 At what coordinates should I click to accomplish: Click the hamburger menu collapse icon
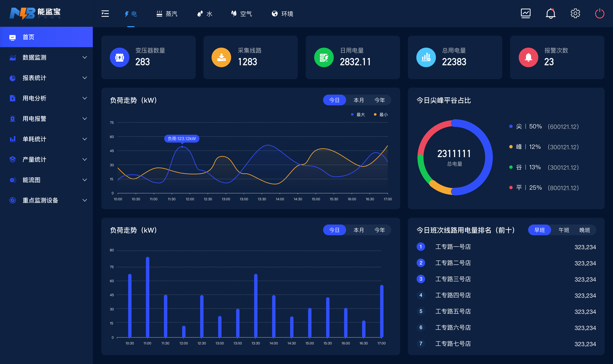105,14
